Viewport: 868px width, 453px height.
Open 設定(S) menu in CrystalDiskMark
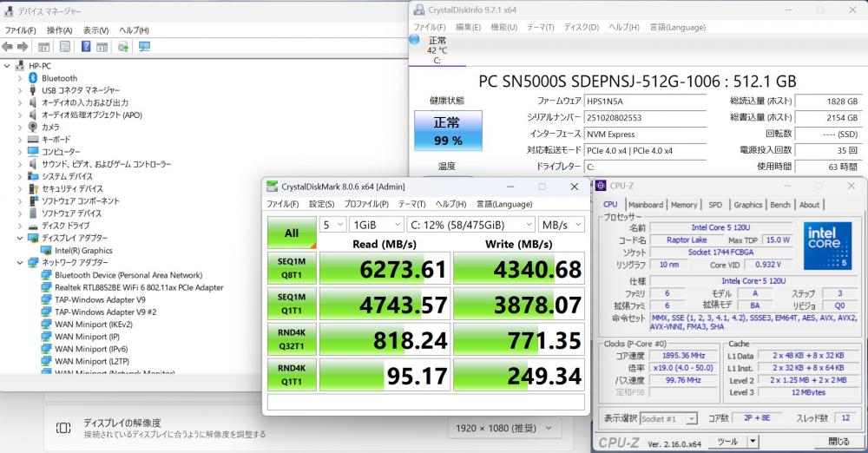coord(322,204)
